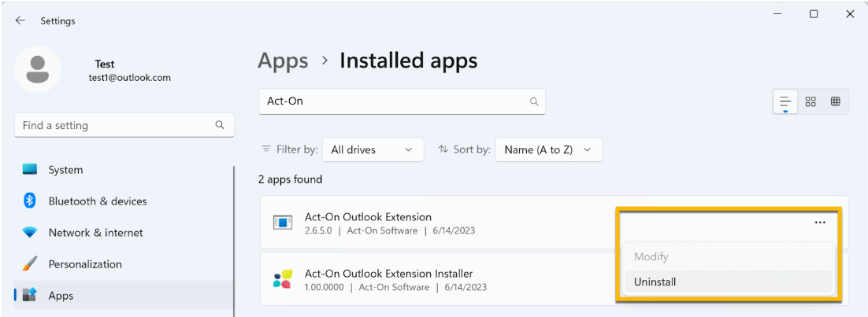Open the Test user profile picture
Viewport: 868px width, 317px height.
38,69
